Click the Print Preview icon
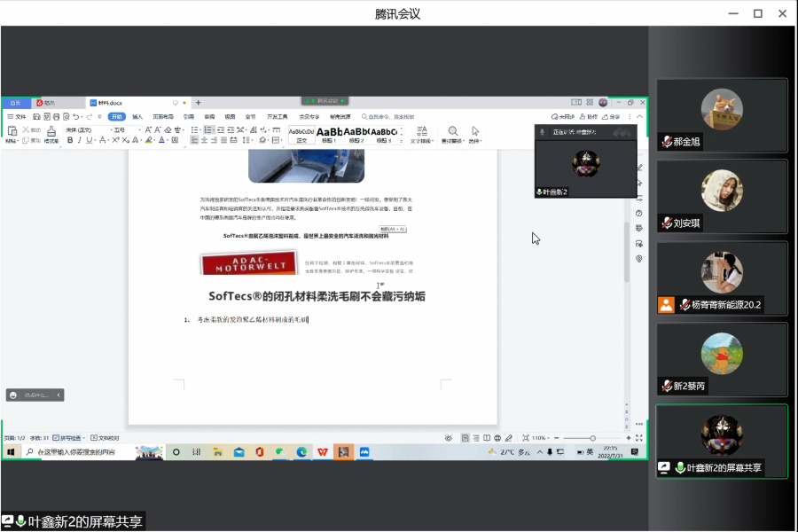Viewport: 798px width, 532px height. click(x=66, y=116)
